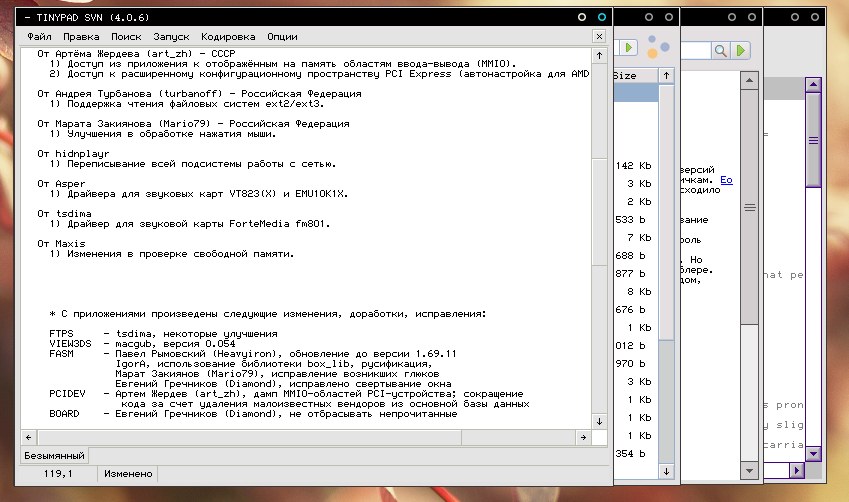Click Tinypad horizontal scrollbar right arrow

(583, 437)
